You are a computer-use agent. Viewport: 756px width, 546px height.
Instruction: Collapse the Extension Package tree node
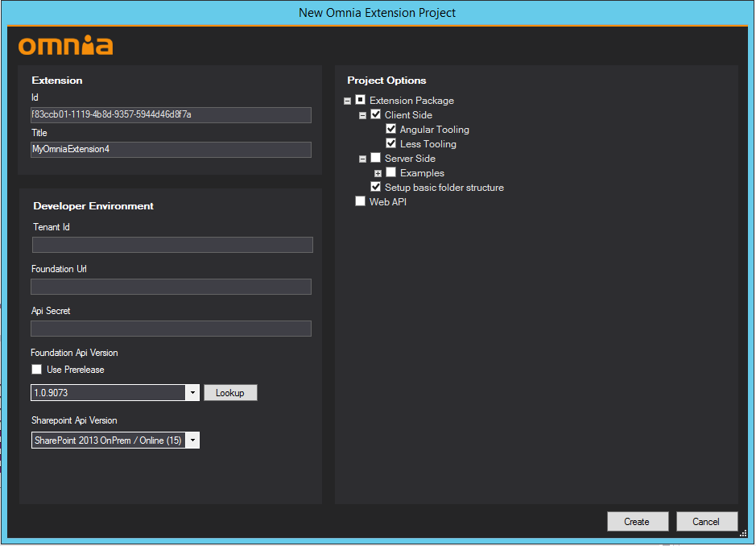point(346,100)
